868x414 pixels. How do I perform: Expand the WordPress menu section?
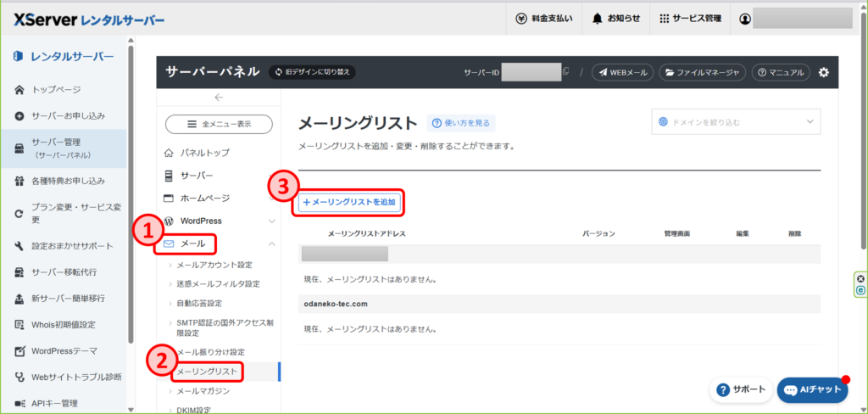(271, 221)
